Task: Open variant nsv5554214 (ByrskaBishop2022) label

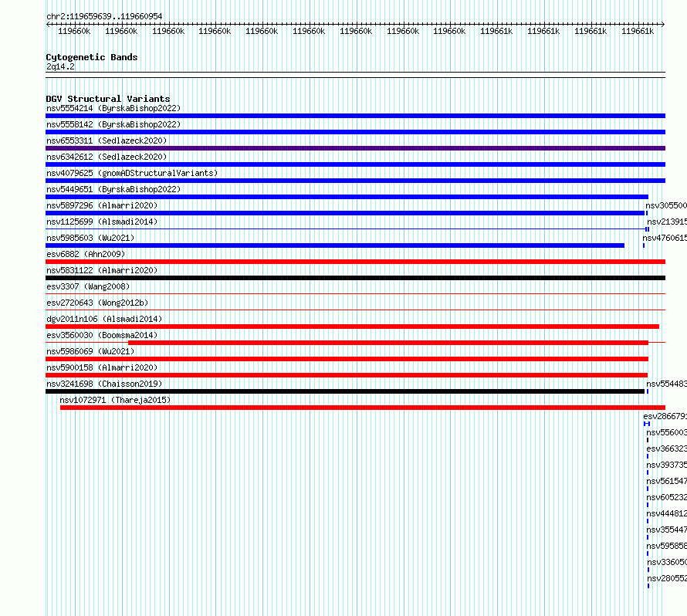Action: pos(113,108)
